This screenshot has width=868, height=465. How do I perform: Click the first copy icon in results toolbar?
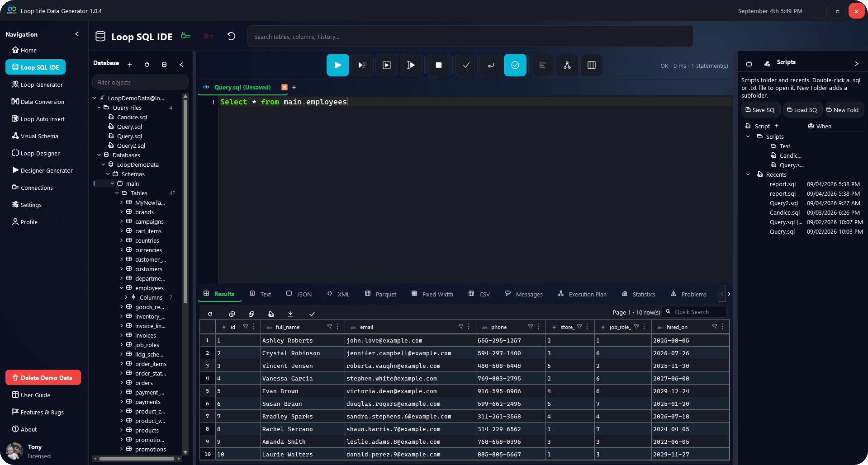coord(232,314)
